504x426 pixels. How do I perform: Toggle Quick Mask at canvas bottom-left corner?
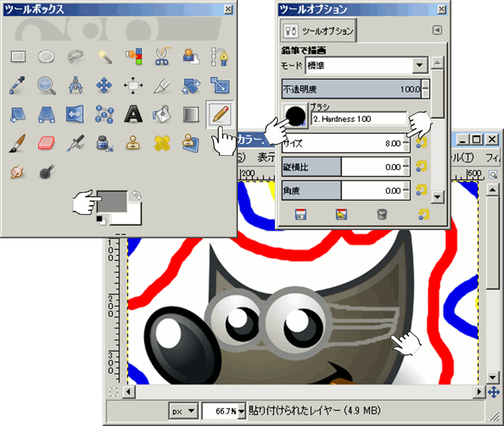click(114, 391)
